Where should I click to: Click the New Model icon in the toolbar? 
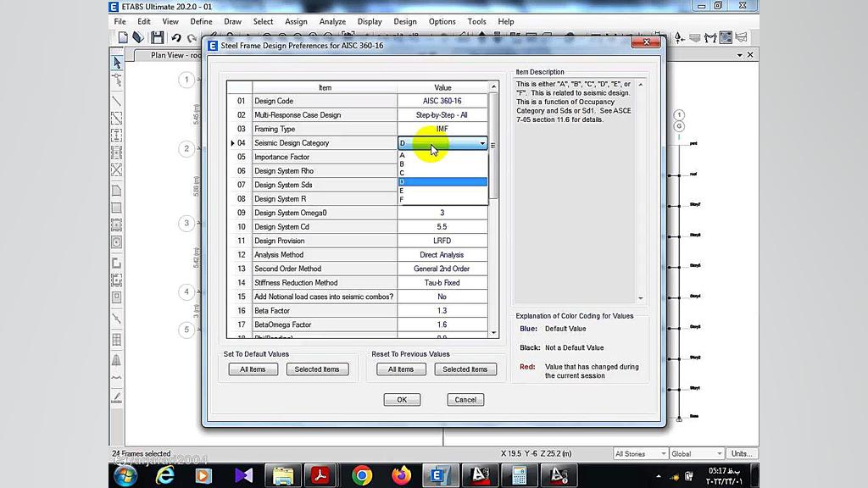(123, 37)
